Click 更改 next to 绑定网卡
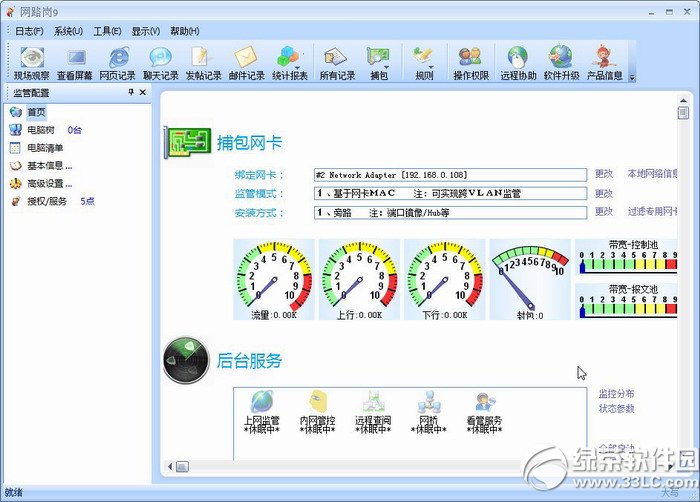Viewport: 700px width, 502px height. coord(604,174)
